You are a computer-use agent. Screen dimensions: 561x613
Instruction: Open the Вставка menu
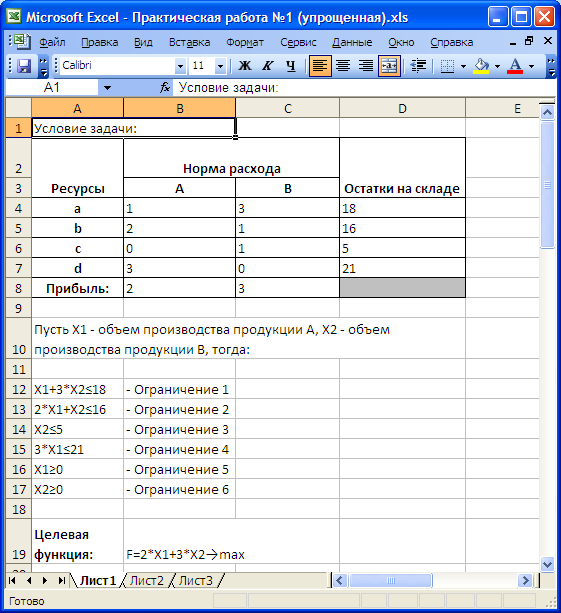pos(189,42)
